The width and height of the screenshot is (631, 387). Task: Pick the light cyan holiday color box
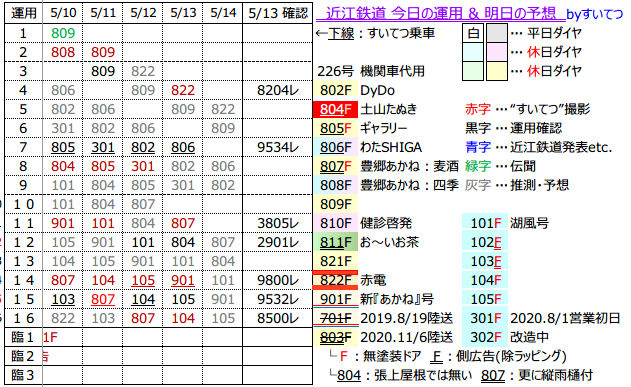pos(473,52)
